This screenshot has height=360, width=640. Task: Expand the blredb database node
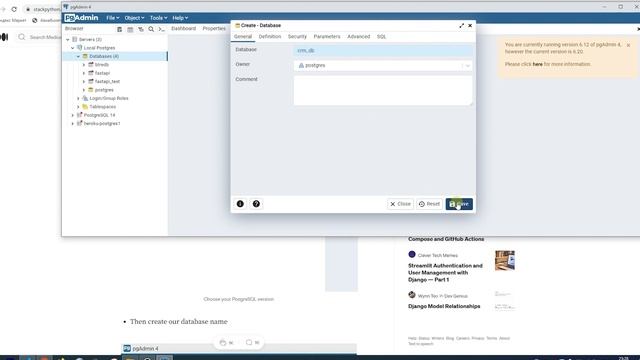84,65
